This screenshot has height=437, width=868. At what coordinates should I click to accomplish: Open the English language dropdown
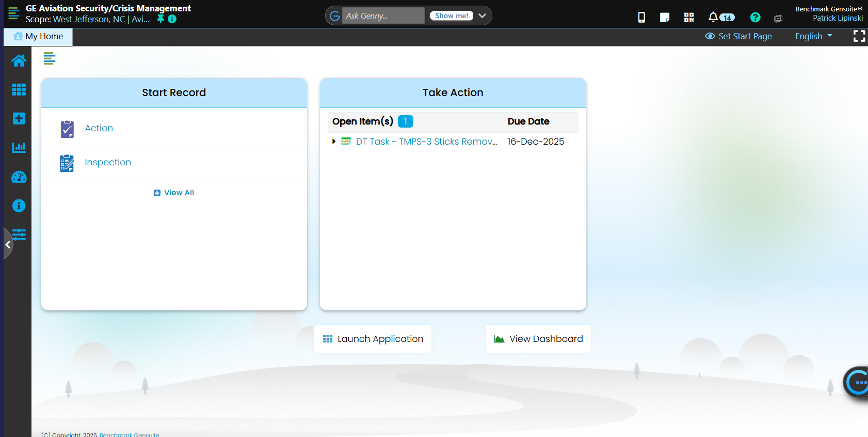[813, 36]
